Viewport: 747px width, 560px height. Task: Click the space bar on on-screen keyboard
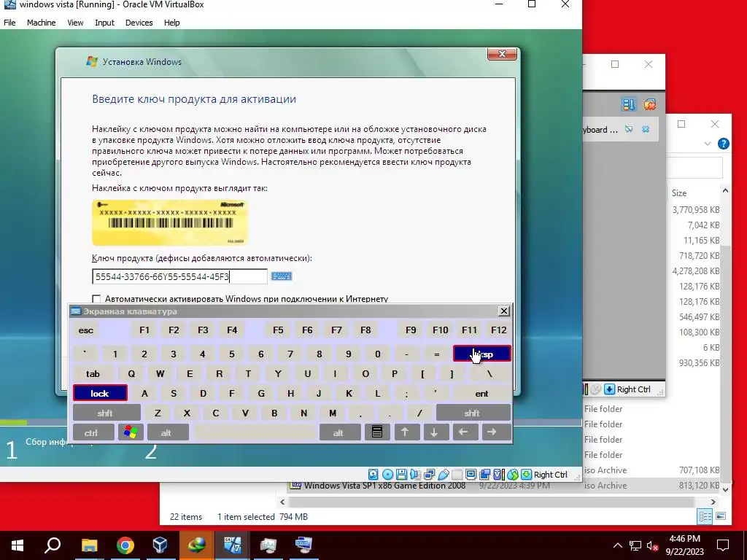[255, 432]
